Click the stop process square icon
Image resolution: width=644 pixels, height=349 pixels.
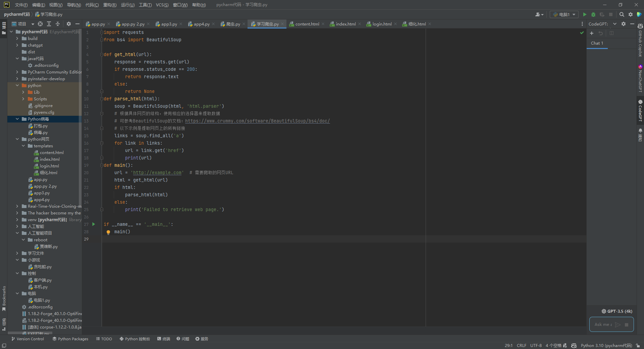pyautogui.click(x=611, y=14)
